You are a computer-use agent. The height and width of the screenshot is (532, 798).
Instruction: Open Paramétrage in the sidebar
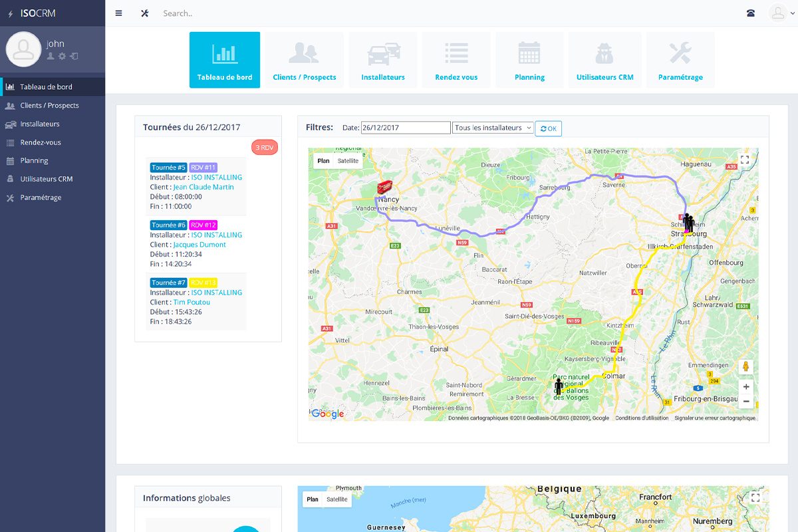(x=53, y=198)
